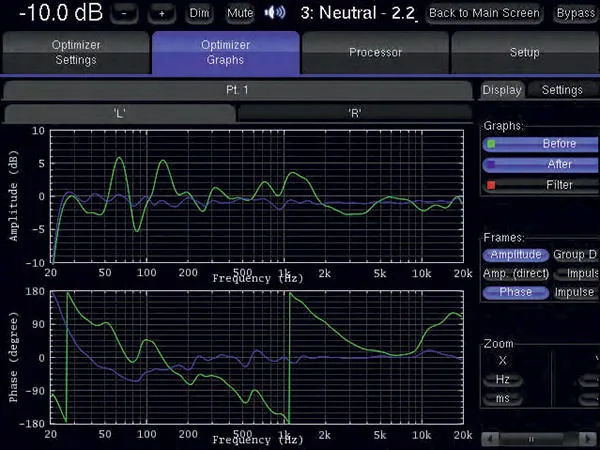Open the Display side tab
The height and width of the screenshot is (450, 600).
coord(502,90)
